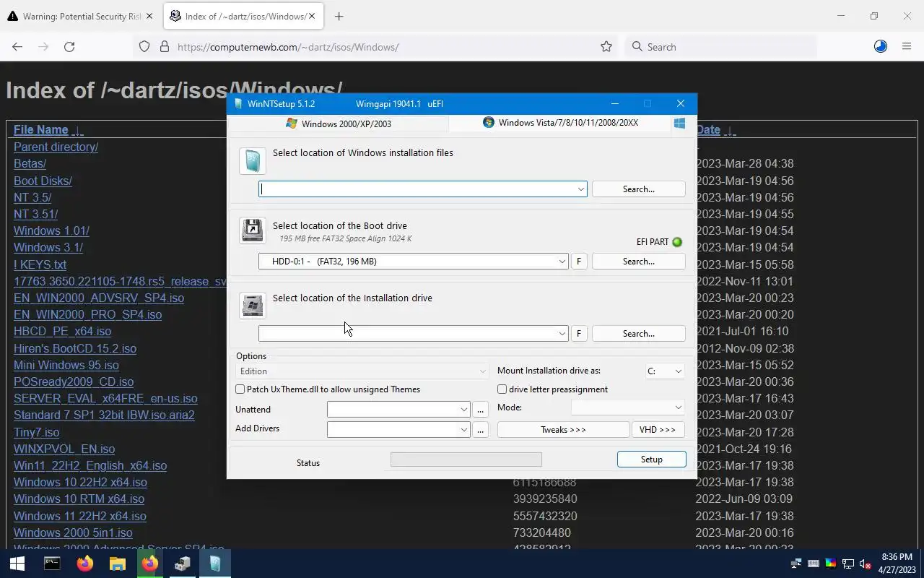Open Tweaks >>> options
924x578 pixels.
tap(564, 430)
